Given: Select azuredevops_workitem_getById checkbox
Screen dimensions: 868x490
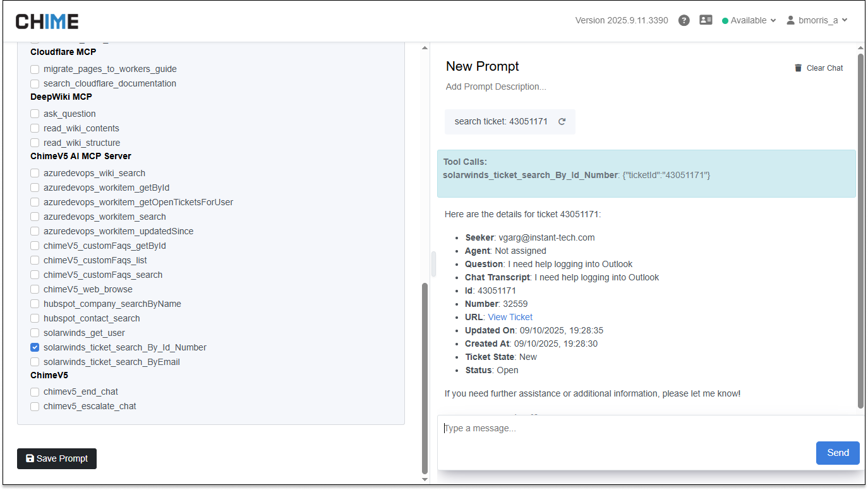Looking at the screenshot, I should pos(35,188).
